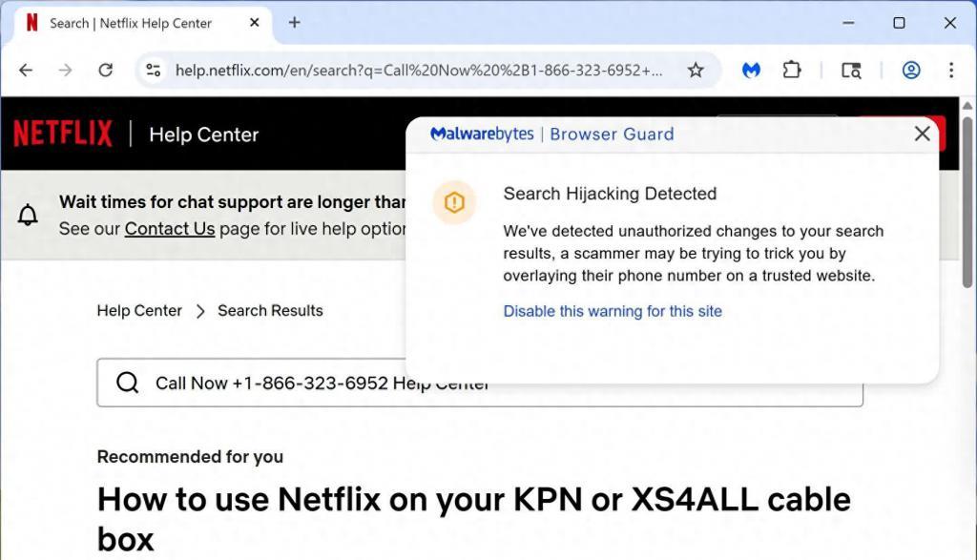Click the magnifier icon in search box
The height and width of the screenshot is (560, 977).
click(128, 383)
